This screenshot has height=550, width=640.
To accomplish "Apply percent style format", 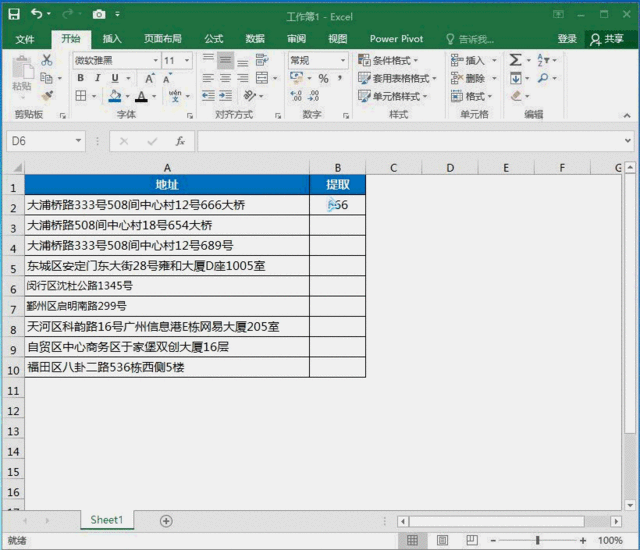I will click(x=324, y=78).
